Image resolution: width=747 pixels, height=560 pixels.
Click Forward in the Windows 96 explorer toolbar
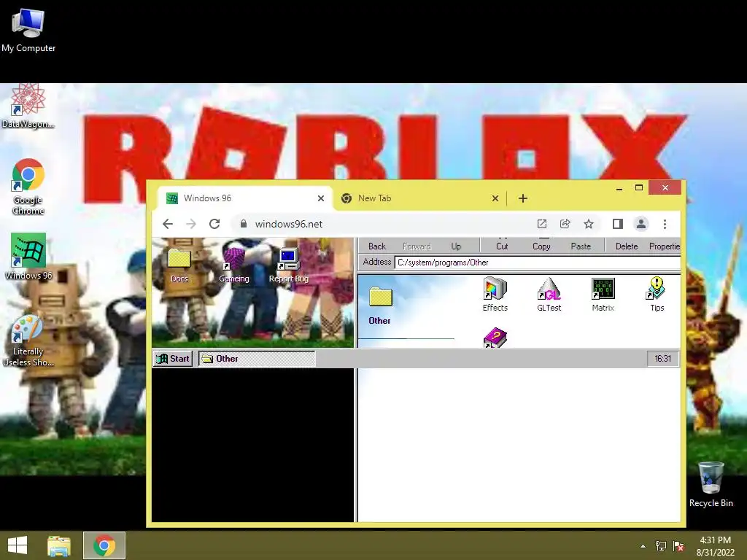[417, 246]
